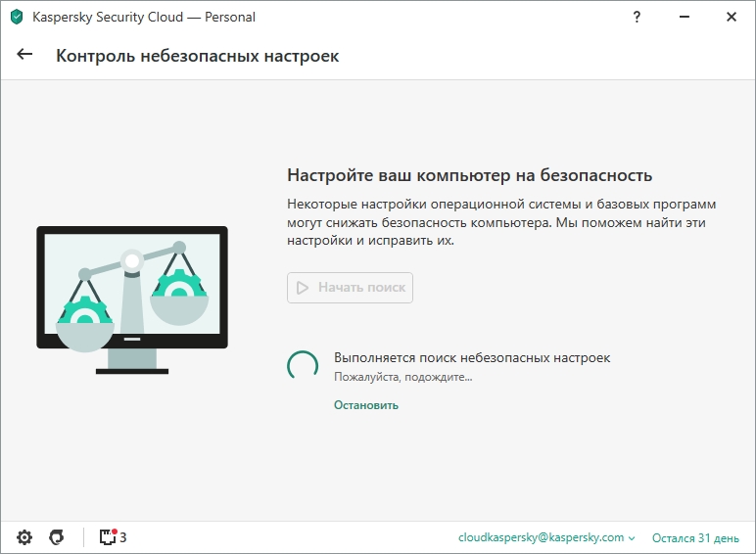Viewport: 756px width, 554px height.
Task: Click the heading Настройте ваш компьютер на безопасность
Action: click(470, 175)
